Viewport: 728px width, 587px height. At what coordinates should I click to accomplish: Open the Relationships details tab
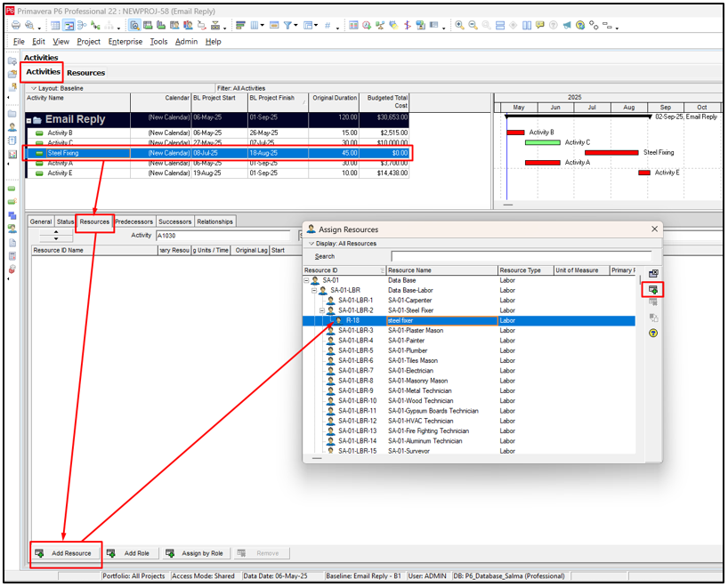click(x=214, y=221)
